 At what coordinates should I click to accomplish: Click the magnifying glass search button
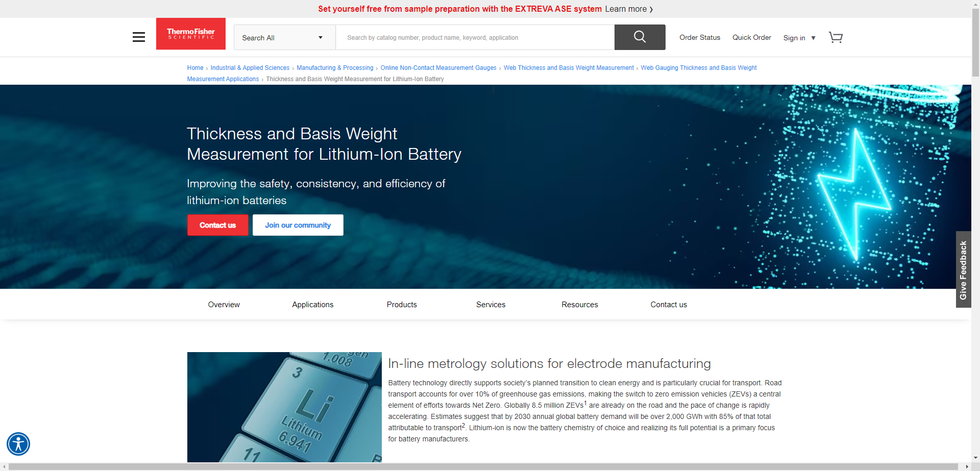pyautogui.click(x=640, y=37)
